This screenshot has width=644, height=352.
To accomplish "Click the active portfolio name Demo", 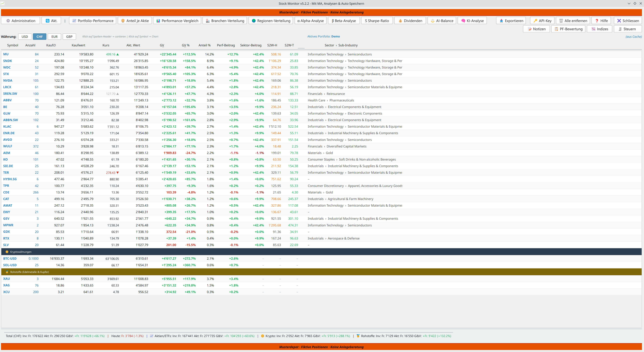I will [335, 36].
